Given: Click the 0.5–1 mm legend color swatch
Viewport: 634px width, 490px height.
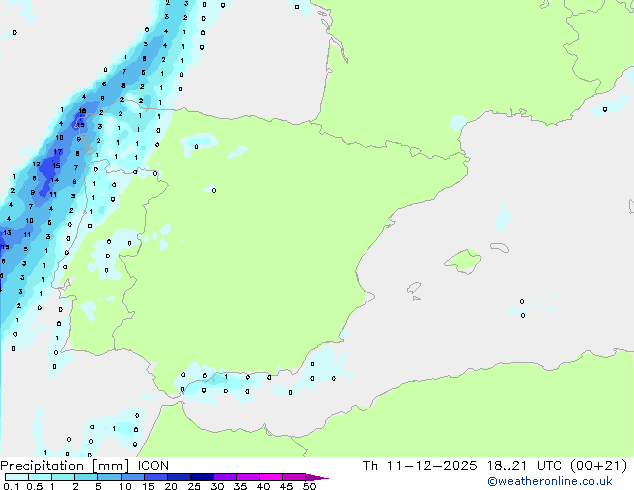Looking at the screenshot, I should pos(40,477).
